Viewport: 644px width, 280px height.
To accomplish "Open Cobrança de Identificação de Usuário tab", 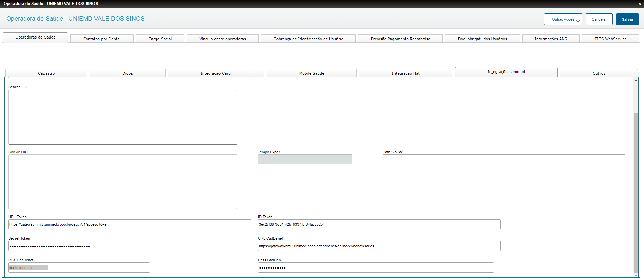I will pyautogui.click(x=308, y=39).
